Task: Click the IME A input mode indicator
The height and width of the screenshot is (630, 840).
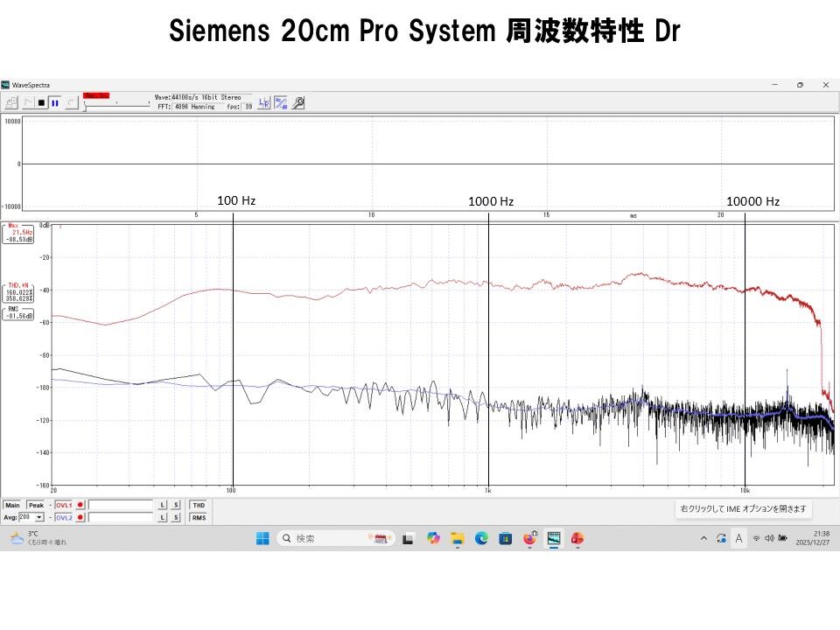Action: pos(738,538)
